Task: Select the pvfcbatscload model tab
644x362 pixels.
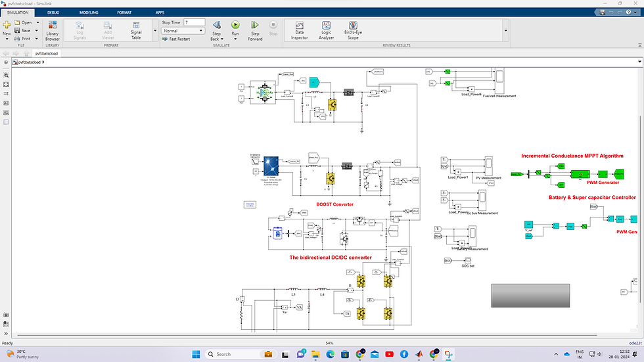Action: [47, 53]
